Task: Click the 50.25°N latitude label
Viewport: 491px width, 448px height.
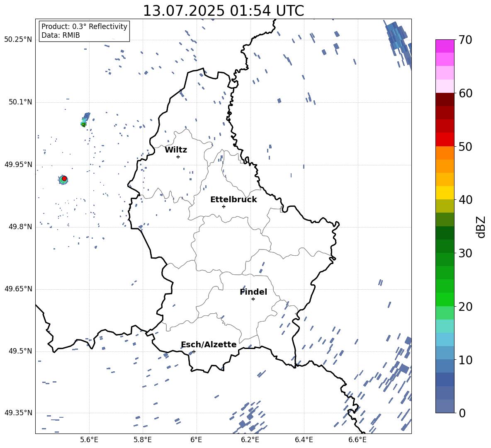Action: click(x=18, y=40)
